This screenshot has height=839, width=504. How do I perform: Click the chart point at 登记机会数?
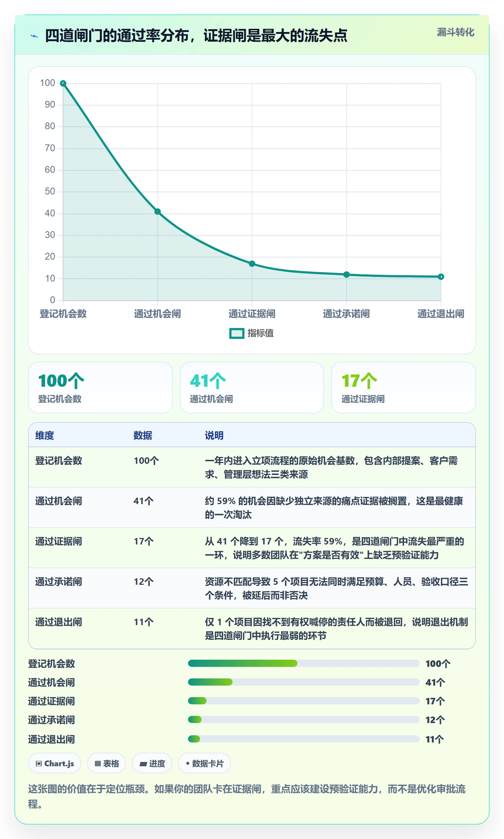[63, 84]
